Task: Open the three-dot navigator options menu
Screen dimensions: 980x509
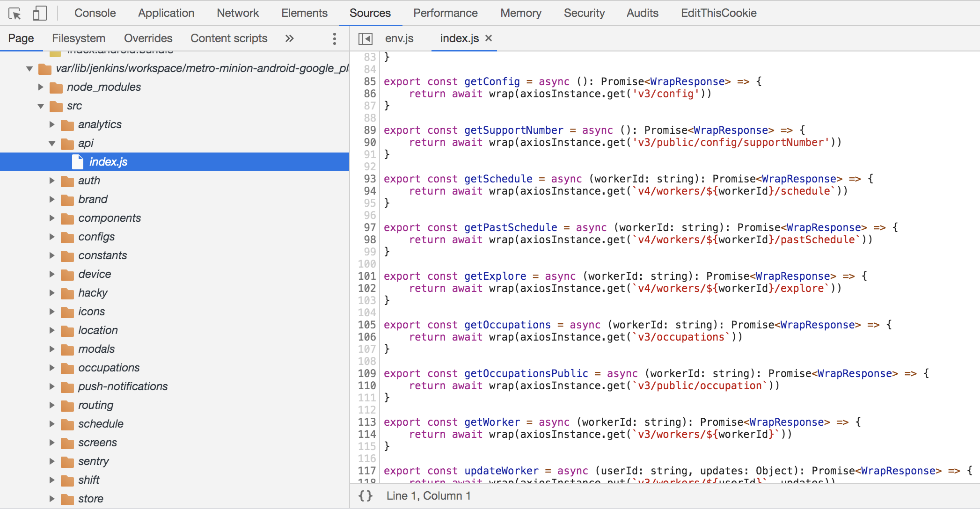Action: 334,38
